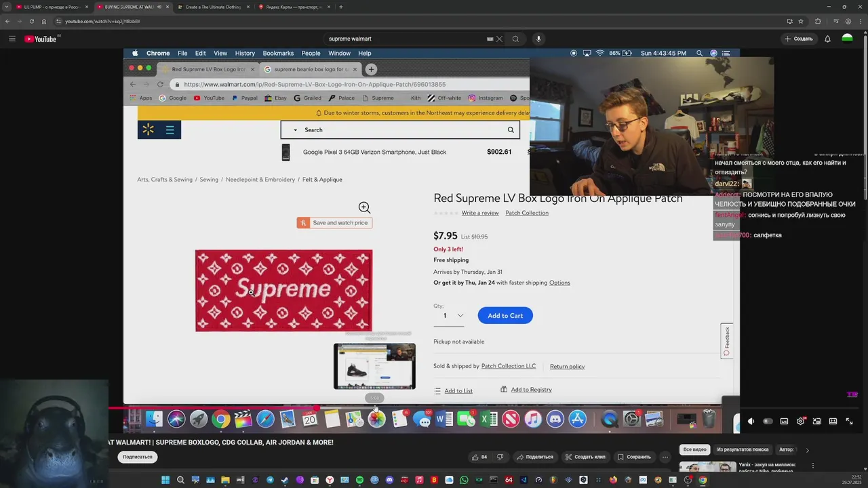Reload the YouTube page
This screenshot has height=488, width=868.
[31, 21]
